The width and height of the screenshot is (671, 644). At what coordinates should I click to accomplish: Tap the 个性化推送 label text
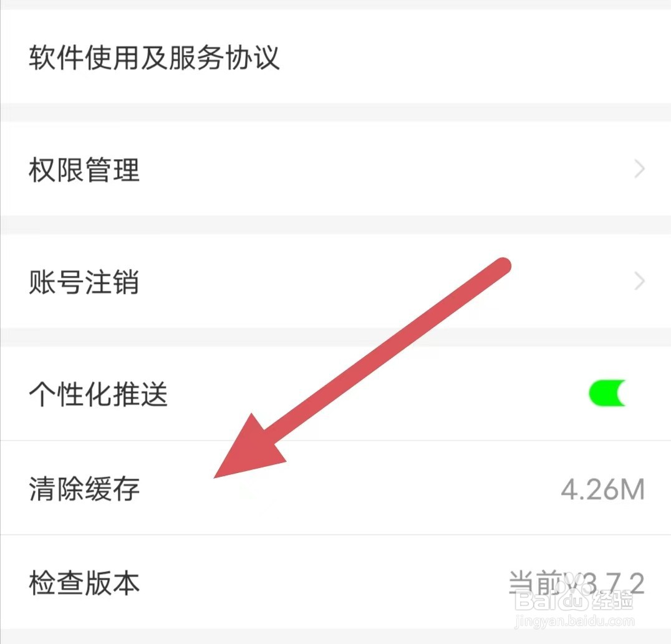click(x=98, y=394)
